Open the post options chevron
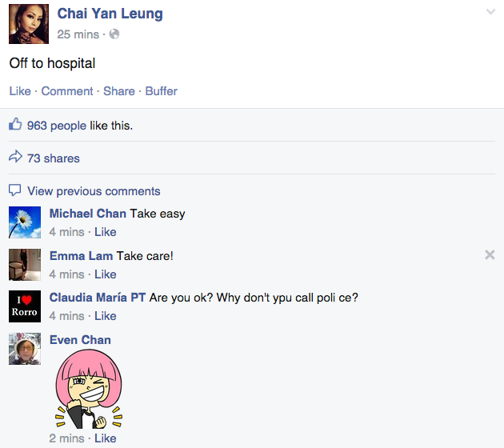The height and width of the screenshot is (448, 504). [490, 12]
